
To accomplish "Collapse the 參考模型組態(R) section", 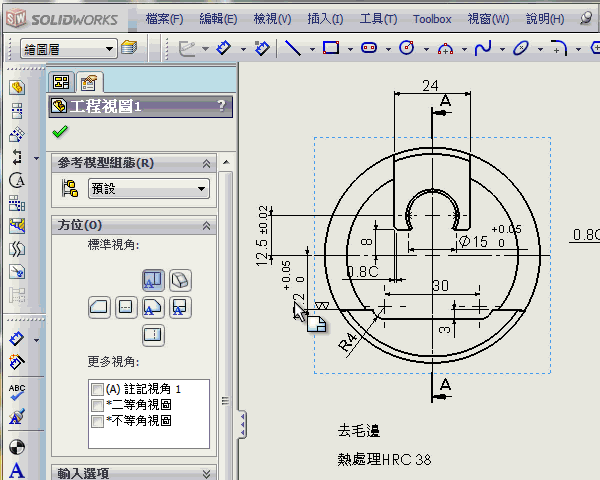I will coord(207,163).
